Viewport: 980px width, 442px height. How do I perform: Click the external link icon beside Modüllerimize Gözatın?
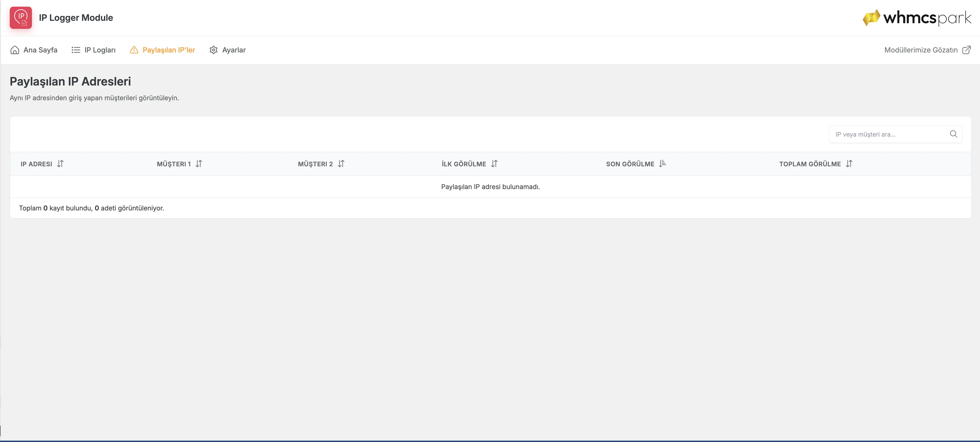pyautogui.click(x=966, y=50)
